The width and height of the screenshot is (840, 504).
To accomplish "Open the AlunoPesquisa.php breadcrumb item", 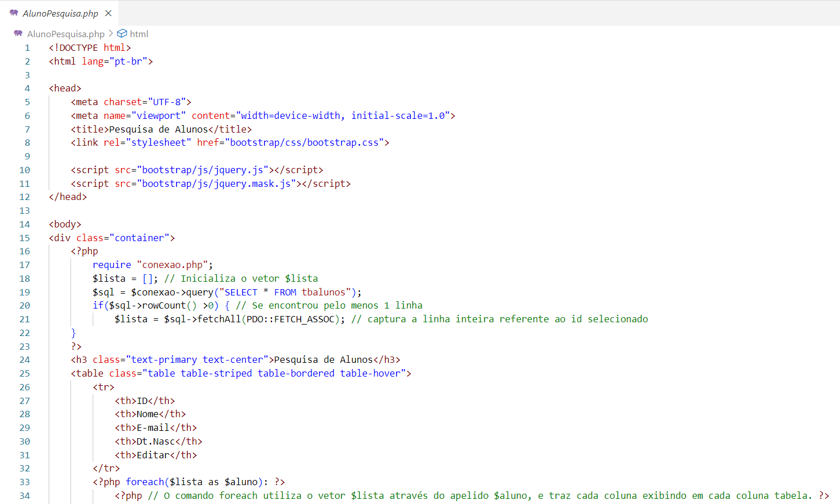I will tap(66, 34).
